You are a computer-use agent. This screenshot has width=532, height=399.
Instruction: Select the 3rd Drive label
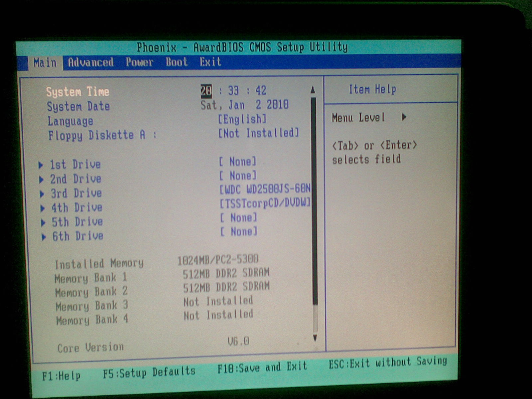pos(76,193)
